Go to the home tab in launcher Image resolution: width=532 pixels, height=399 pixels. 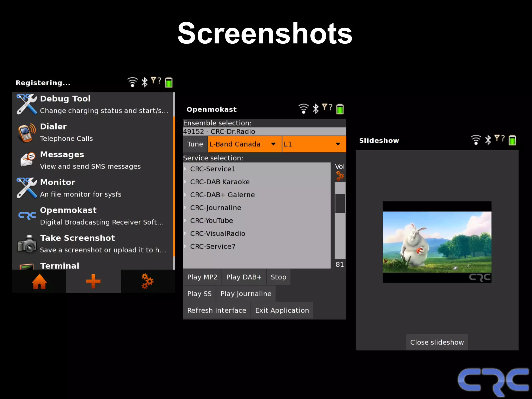tap(39, 281)
